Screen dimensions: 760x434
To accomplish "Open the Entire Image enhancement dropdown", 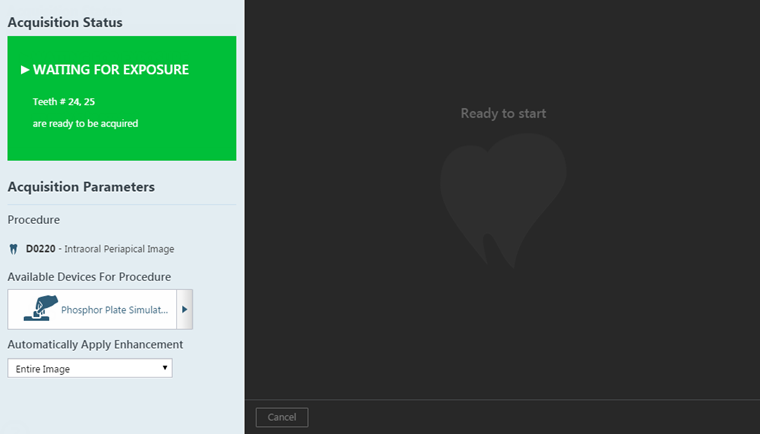I will (89, 369).
